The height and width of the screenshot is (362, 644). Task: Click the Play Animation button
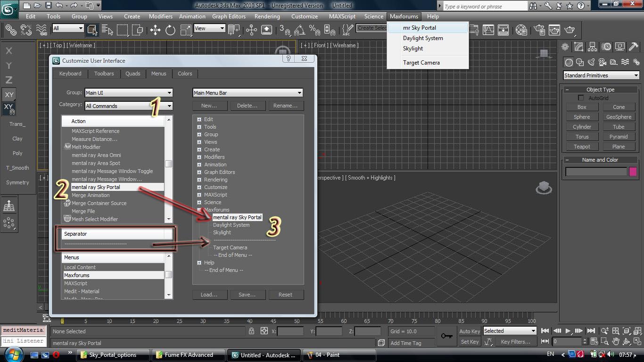[x=568, y=331]
